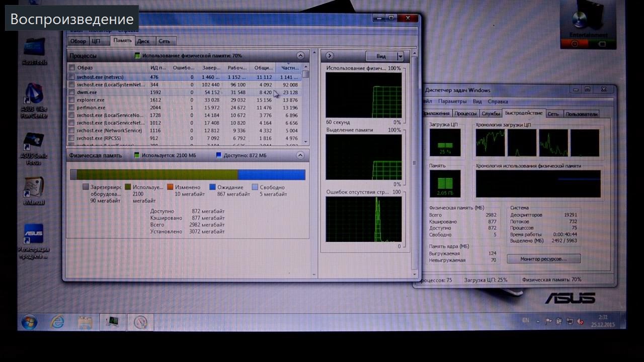Click the tray clock showing 2:31
644x362 pixels.
point(603,321)
